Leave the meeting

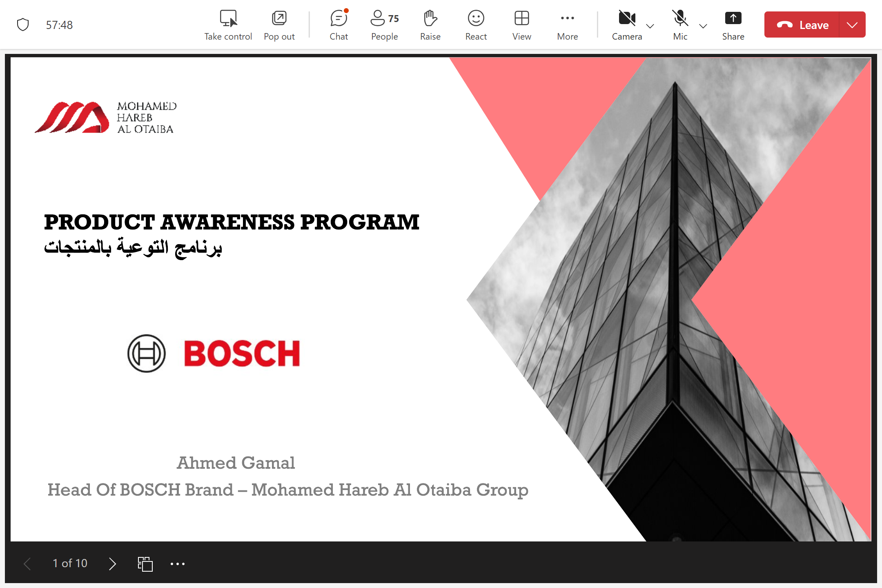pos(802,25)
